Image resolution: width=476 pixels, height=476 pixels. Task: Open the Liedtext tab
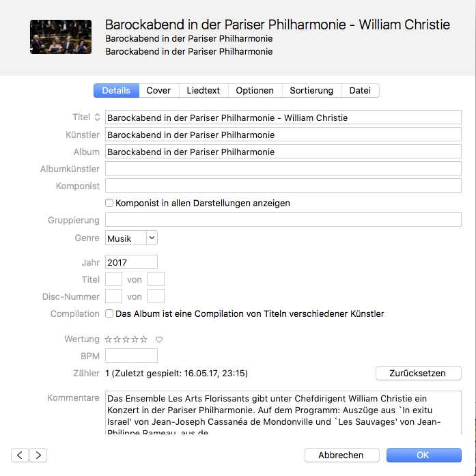[x=204, y=91]
